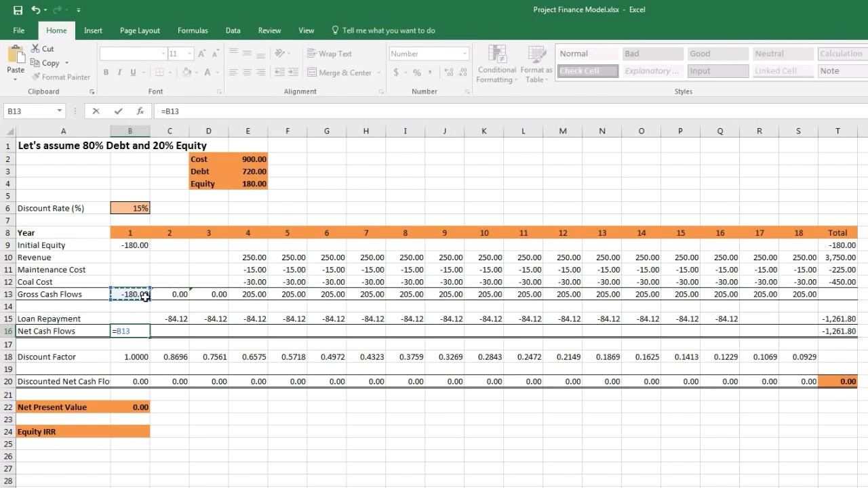Toggle Italic formatting
Viewport: 868px width, 488px height.
[x=119, y=73]
